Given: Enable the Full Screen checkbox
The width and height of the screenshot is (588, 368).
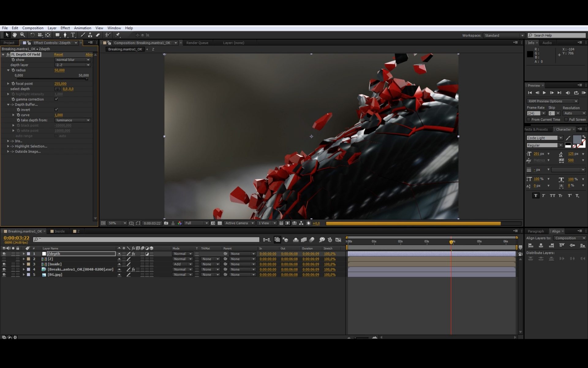Looking at the screenshot, I should tap(566, 120).
